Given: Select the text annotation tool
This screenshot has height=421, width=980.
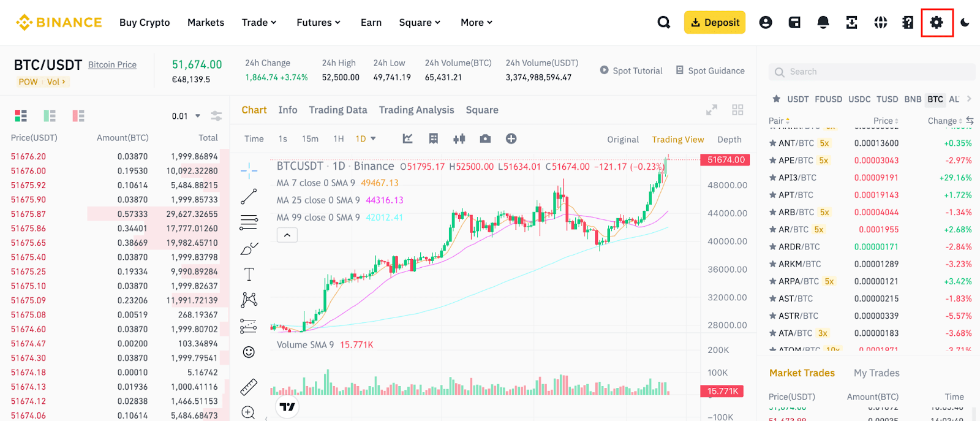Looking at the screenshot, I should (x=249, y=274).
